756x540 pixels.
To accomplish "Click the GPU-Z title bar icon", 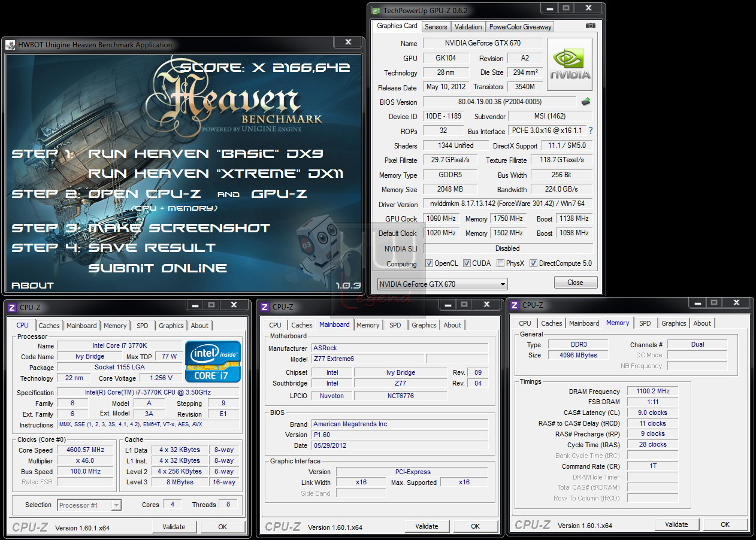I will point(376,10).
